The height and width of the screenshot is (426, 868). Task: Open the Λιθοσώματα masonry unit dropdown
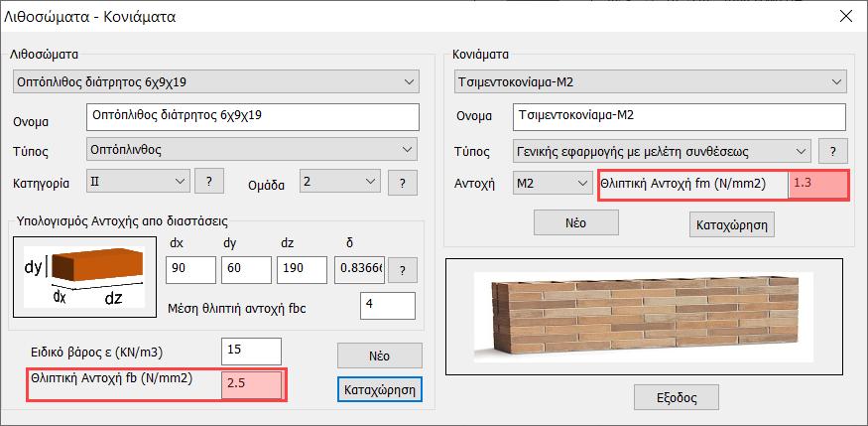pos(215,82)
